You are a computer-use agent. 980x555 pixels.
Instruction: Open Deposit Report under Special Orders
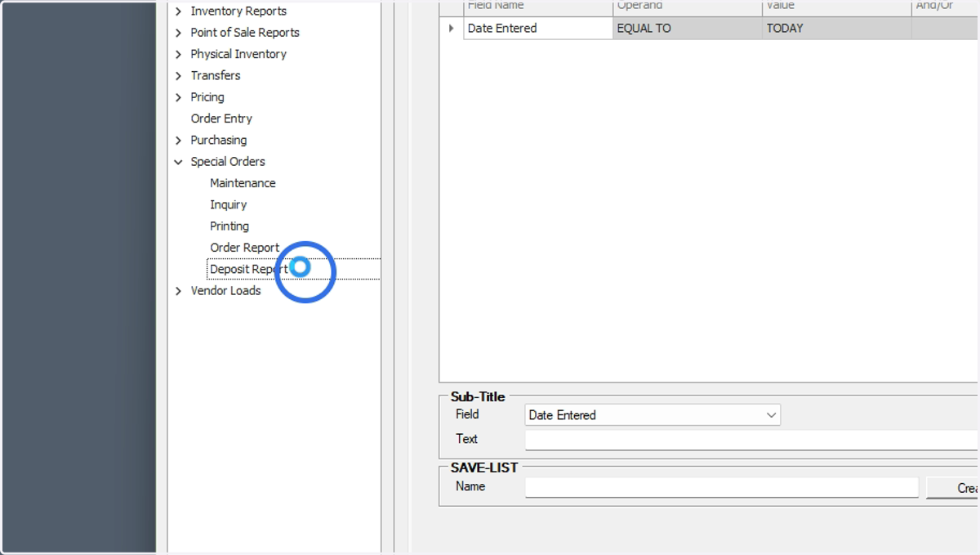249,269
